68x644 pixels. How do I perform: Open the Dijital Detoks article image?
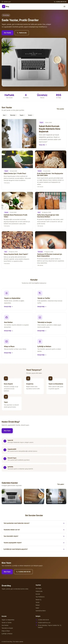[17, 159]
